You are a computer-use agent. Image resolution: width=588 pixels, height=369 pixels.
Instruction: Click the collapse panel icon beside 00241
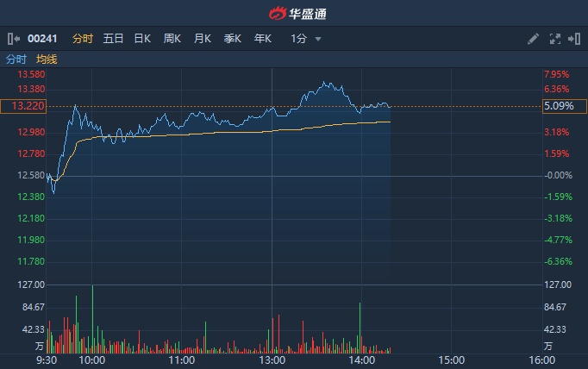(12, 39)
